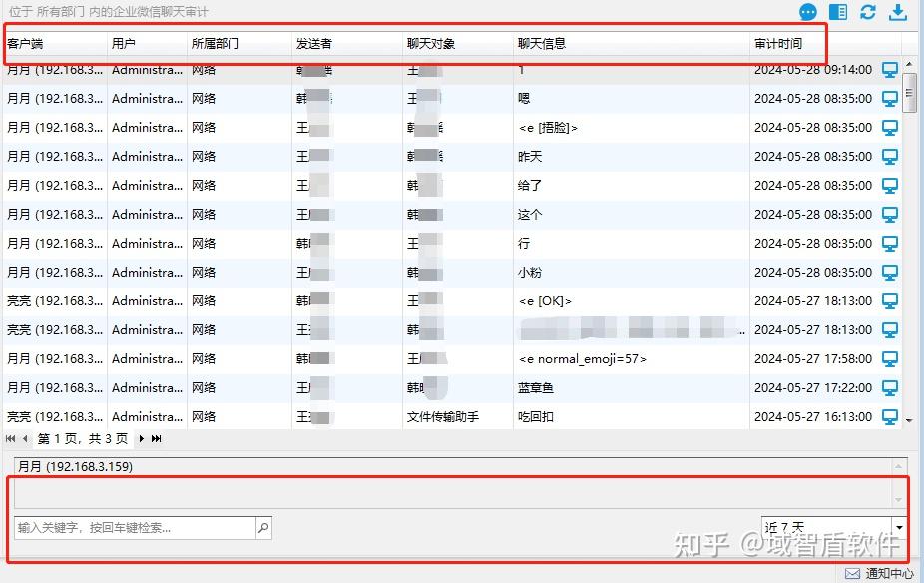Go to the next page arrow

tap(142, 438)
